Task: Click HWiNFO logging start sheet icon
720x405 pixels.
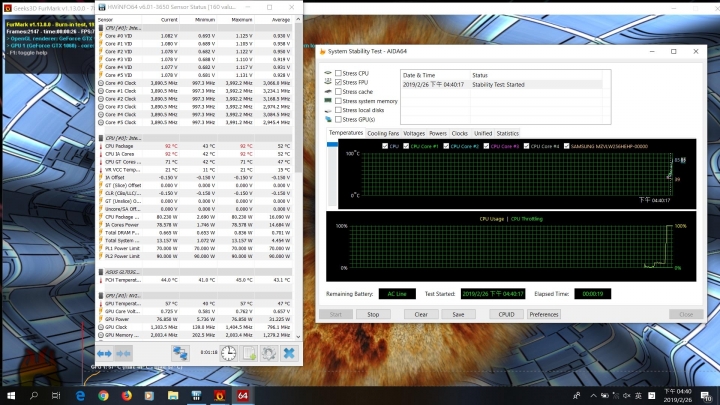Action: click(248, 353)
